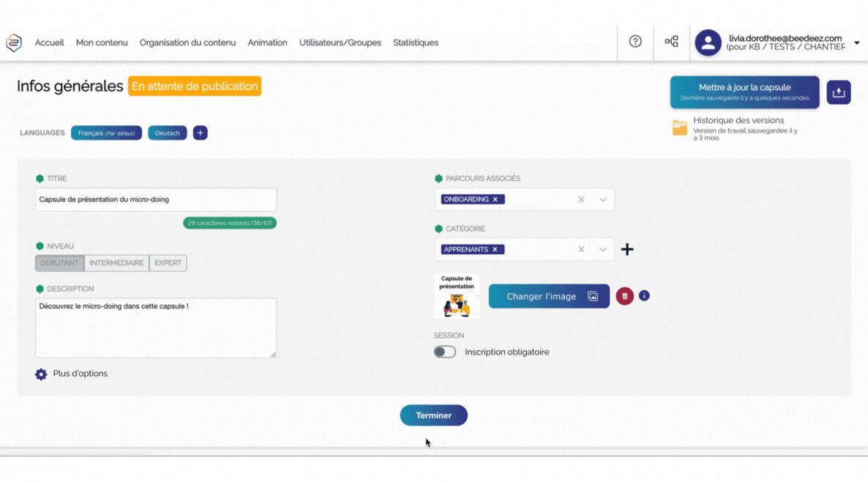This screenshot has width=868, height=482.
Task: Click into the Titre input field
Action: [156, 199]
